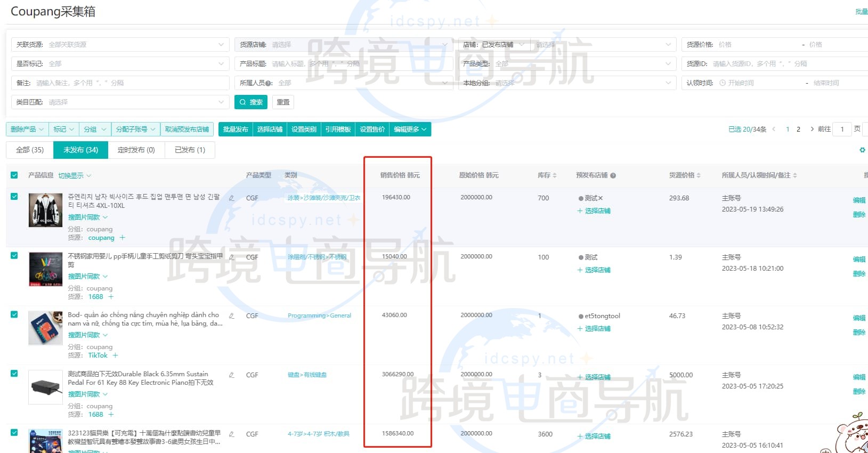Click jacket product thumbnail
This screenshot has width=868, height=453.
point(45,211)
